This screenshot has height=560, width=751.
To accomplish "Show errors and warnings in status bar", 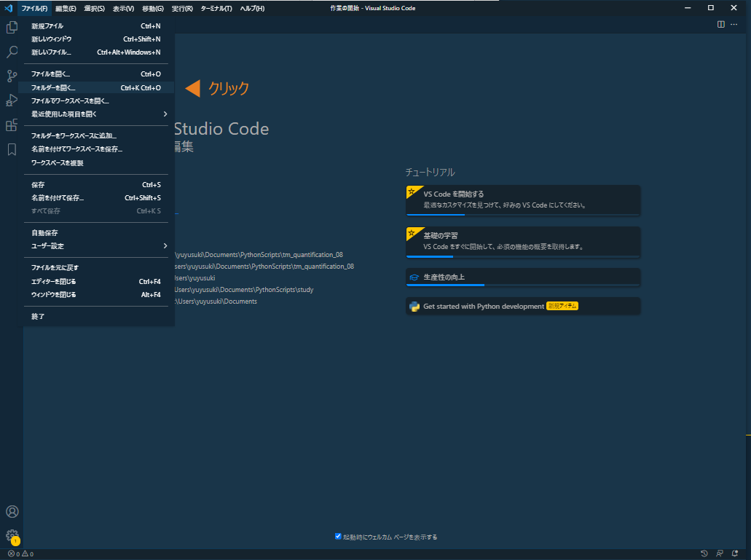I will [20, 553].
